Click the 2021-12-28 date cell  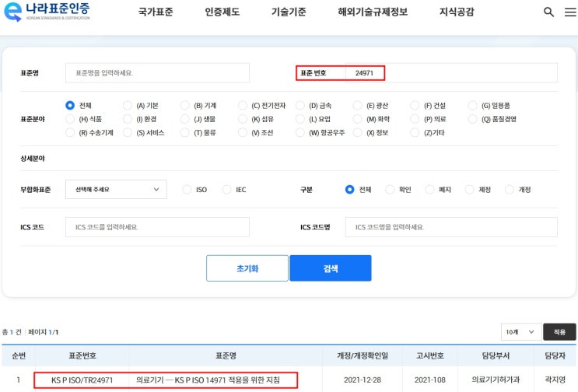click(x=363, y=380)
